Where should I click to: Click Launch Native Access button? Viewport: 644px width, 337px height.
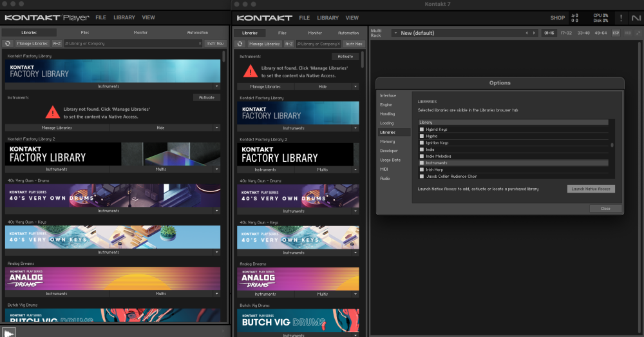[591, 189]
